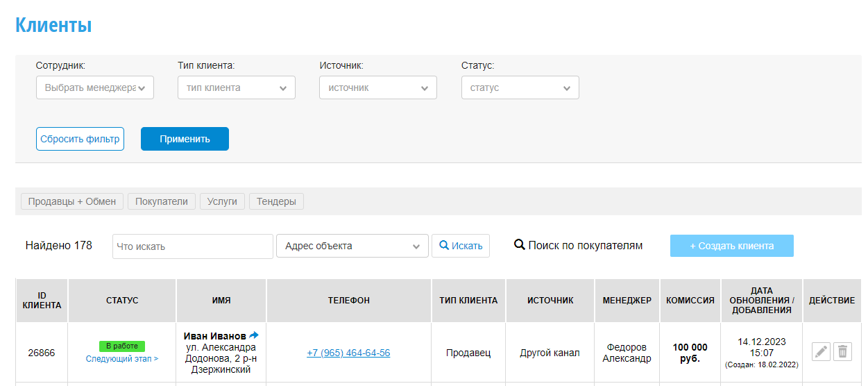This screenshot has height=386, width=868.
Task: Click the trash delete icon in the action column
Action: click(842, 352)
